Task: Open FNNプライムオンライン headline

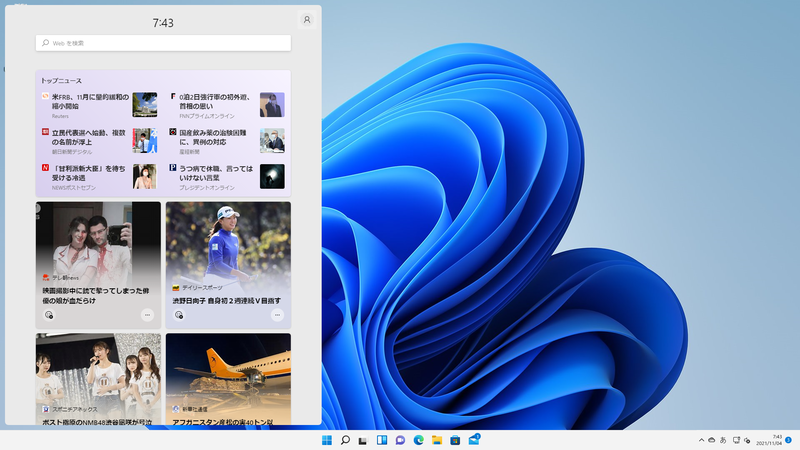Action: [x=214, y=102]
